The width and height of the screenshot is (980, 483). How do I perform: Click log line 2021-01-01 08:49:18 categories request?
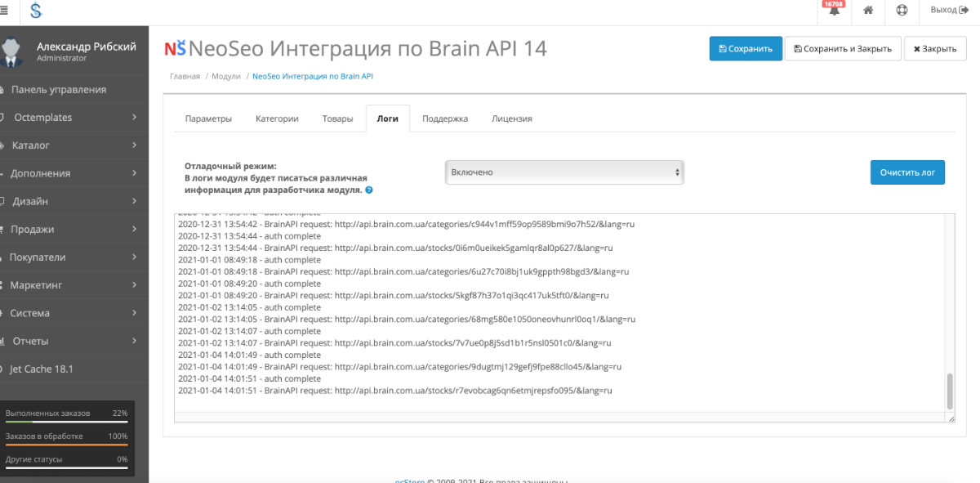[x=403, y=272]
